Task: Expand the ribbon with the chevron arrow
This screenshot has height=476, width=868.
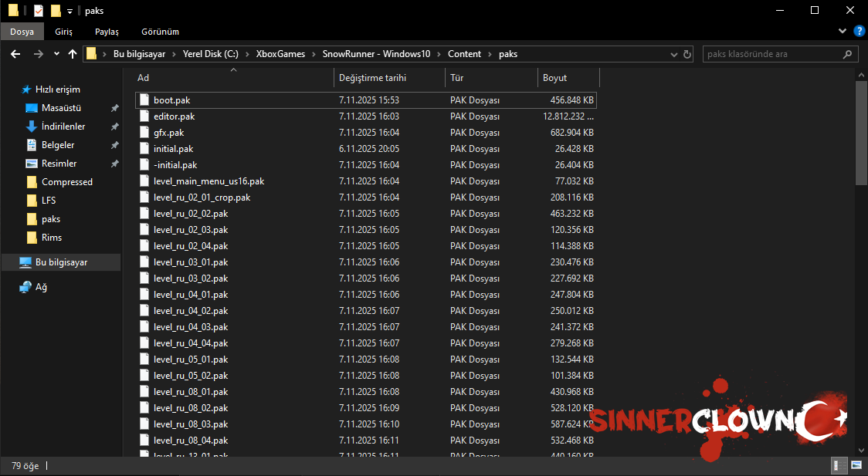Action: click(843, 32)
